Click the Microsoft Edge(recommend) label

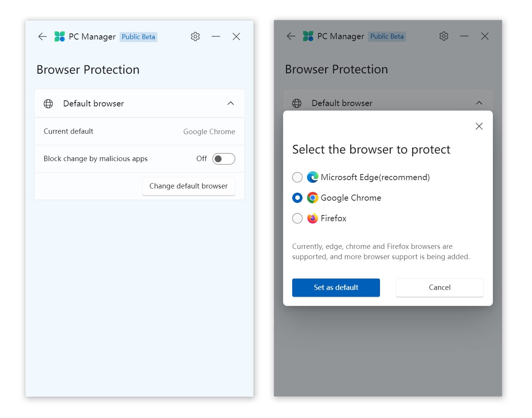pyautogui.click(x=375, y=177)
